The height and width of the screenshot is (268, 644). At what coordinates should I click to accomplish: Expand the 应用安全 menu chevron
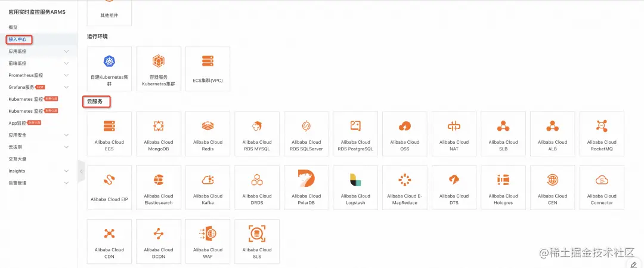67,135
